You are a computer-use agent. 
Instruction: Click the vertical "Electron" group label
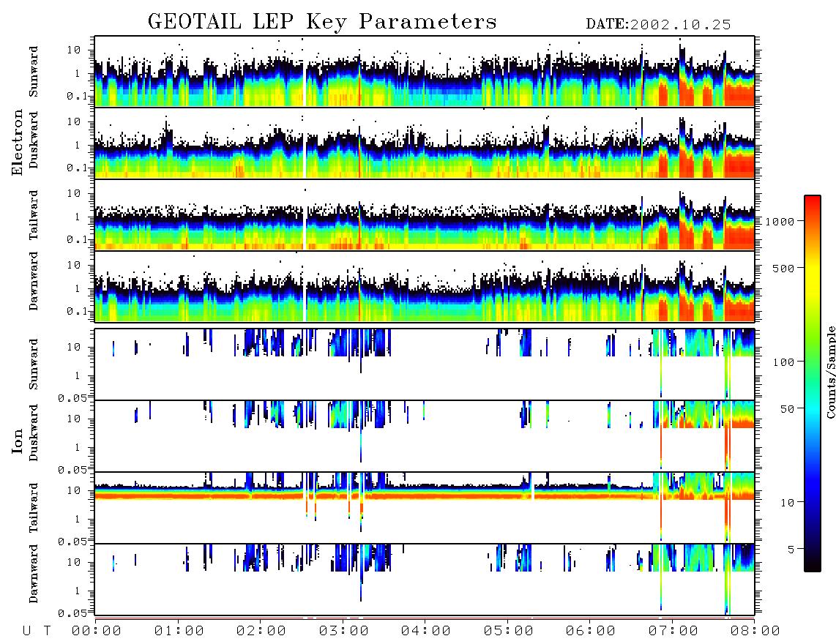coord(18,143)
